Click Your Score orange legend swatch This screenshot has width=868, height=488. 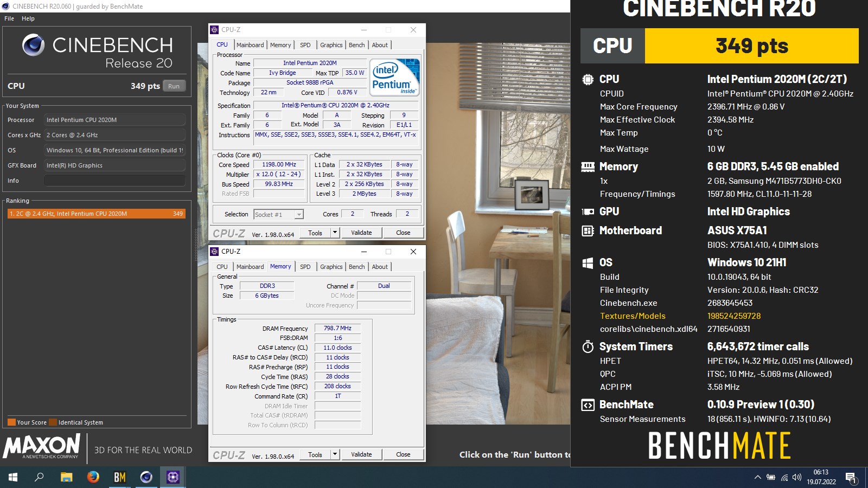point(11,422)
